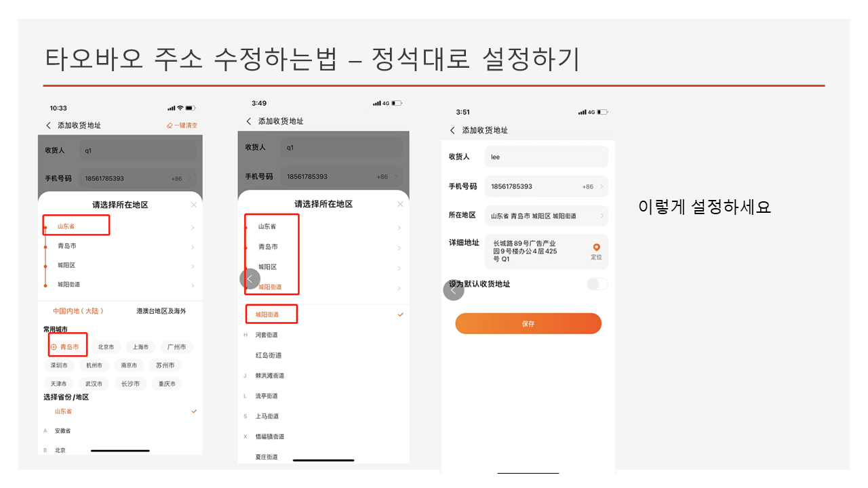This screenshot has height=488, width=868.
Task: Select 天津市 city chip
Action: (x=59, y=384)
